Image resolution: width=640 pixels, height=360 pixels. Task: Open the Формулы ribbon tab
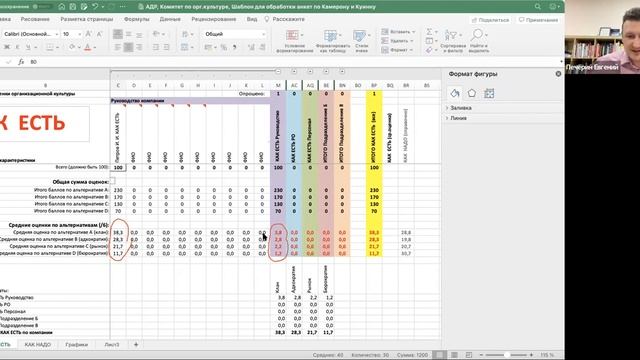[x=136, y=19]
